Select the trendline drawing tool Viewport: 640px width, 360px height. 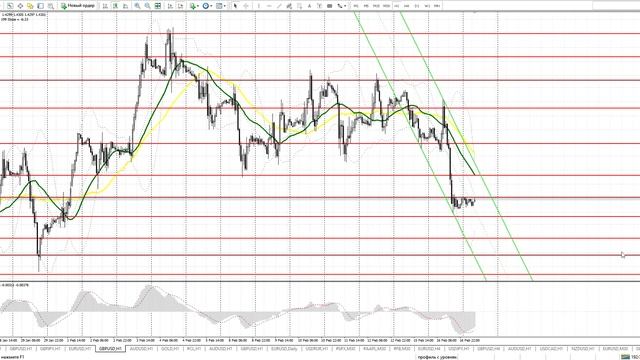(279, 6)
